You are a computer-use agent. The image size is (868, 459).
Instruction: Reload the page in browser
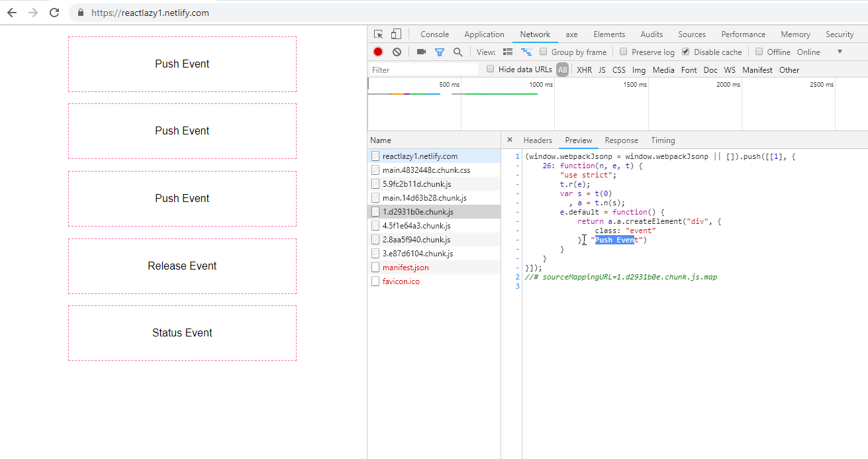point(54,13)
